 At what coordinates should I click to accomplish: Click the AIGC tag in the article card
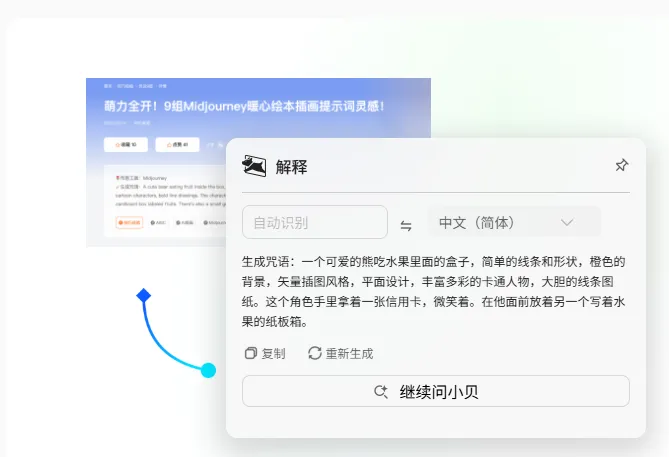coord(158,223)
